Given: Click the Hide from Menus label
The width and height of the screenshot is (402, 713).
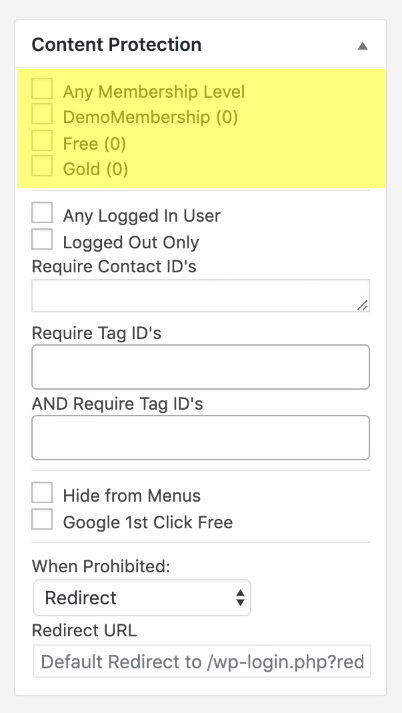Looking at the screenshot, I should tap(131, 496).
